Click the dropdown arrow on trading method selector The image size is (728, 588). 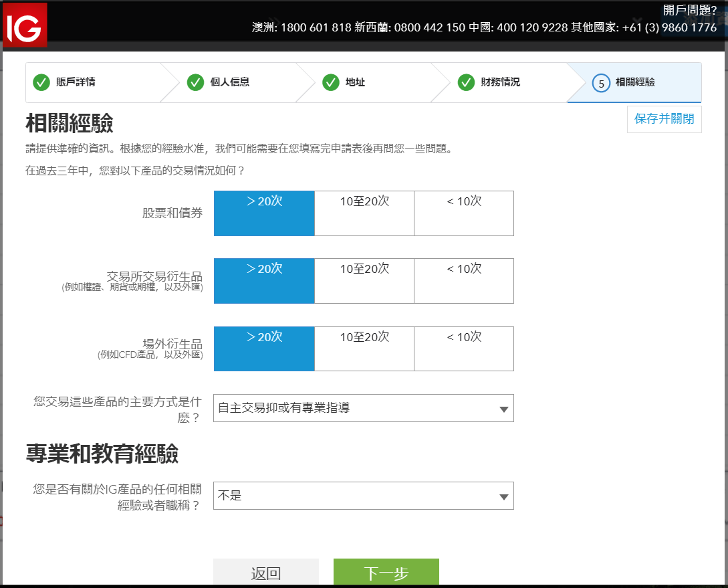point(503,408)
